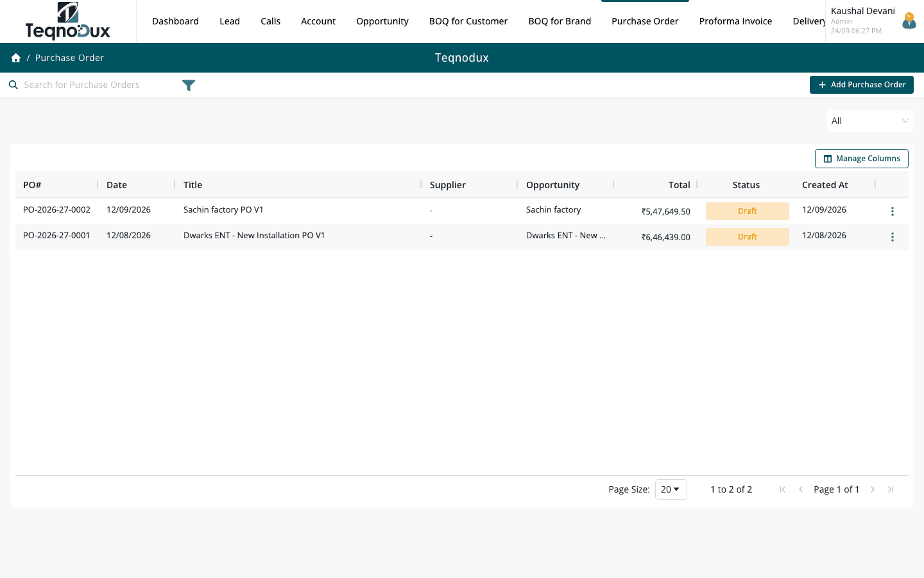The height and width of the screenshot is (578, 924).
Task: Click total ₹5,47,649.50
Action: (666, 211)
